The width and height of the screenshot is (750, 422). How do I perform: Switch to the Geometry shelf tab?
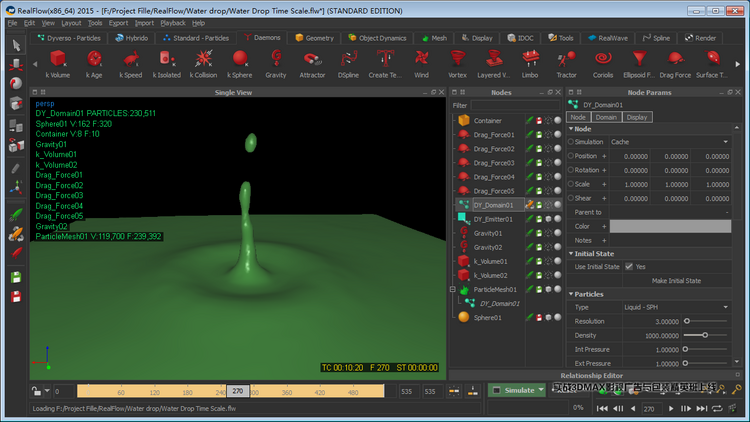[x=314, y=38]
